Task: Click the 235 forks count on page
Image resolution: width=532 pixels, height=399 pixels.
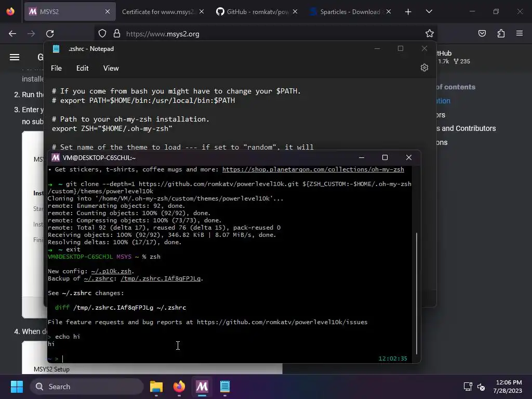Action: pyautogui.click(x=462, y=61)
